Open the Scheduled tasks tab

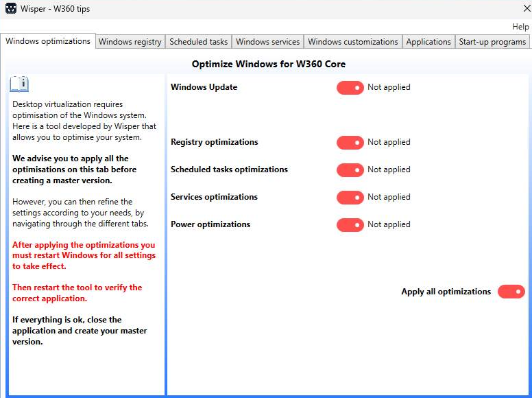tap(199, 42)
